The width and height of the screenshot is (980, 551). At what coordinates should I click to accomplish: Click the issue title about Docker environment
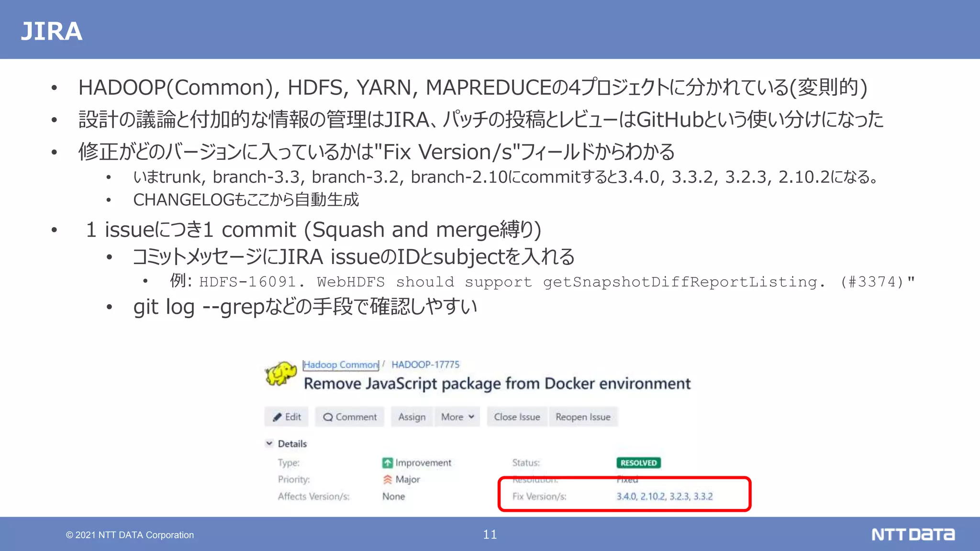coord(497,384)
